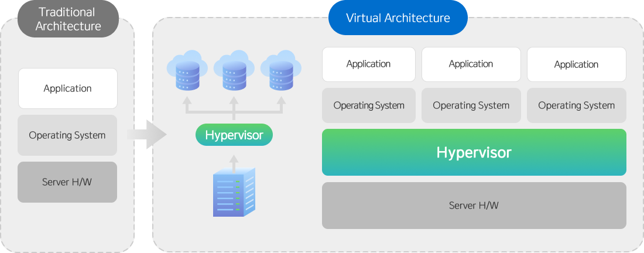
Task: Click the blue server tower icon
Action: (234, 192)
